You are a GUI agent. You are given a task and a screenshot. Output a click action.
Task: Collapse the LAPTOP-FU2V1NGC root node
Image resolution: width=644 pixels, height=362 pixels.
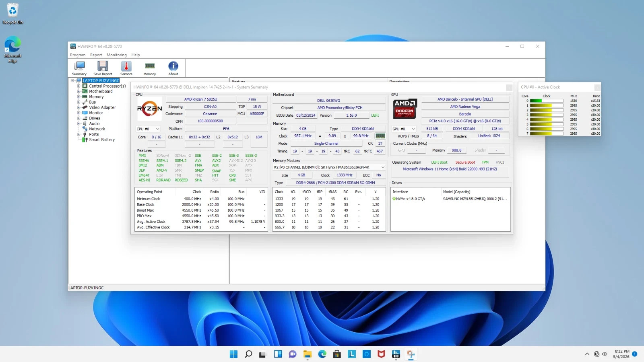72,80
